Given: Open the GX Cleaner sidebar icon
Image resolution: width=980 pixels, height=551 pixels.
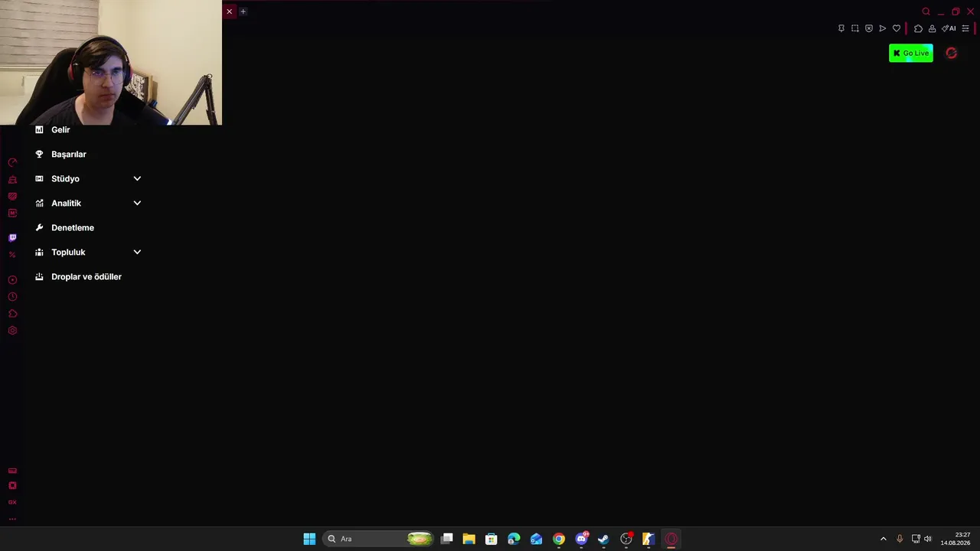Looking at the screenshot, I should pos(12,180).
